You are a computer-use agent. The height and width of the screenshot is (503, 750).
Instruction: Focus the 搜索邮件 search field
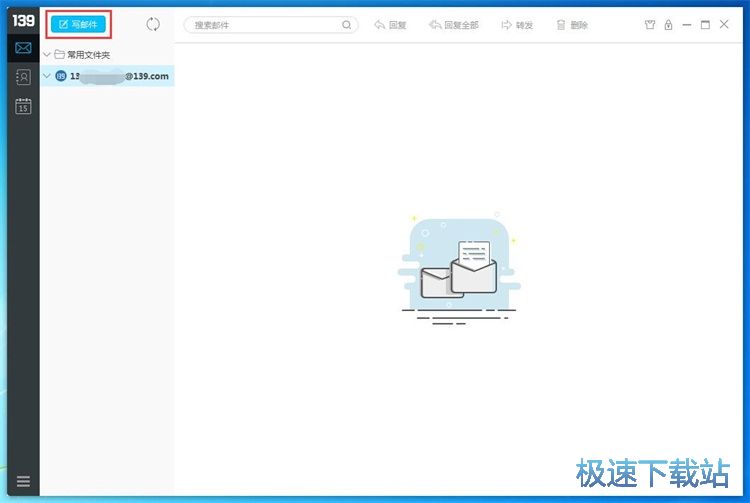click(x=271, y=25)
